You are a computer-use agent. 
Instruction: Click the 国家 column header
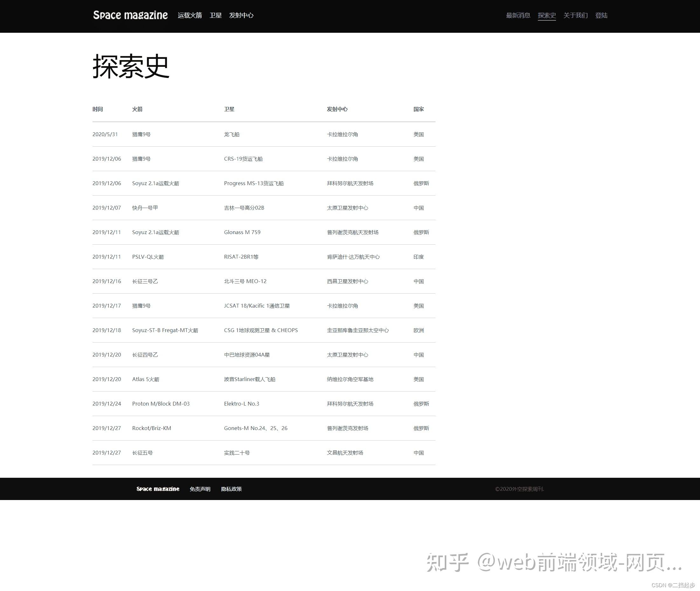pyautogui.click(x=418, y=109)
